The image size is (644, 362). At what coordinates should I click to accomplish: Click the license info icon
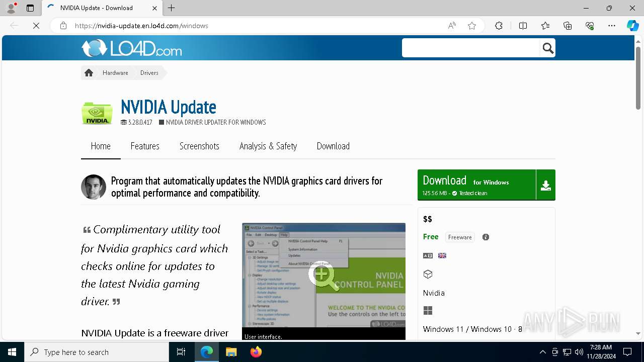pos(486,237)
